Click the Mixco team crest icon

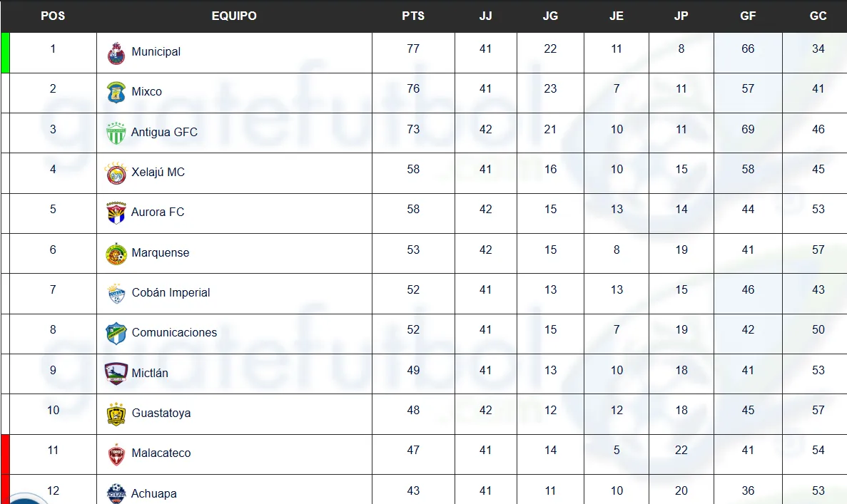[x=116, y=93]
